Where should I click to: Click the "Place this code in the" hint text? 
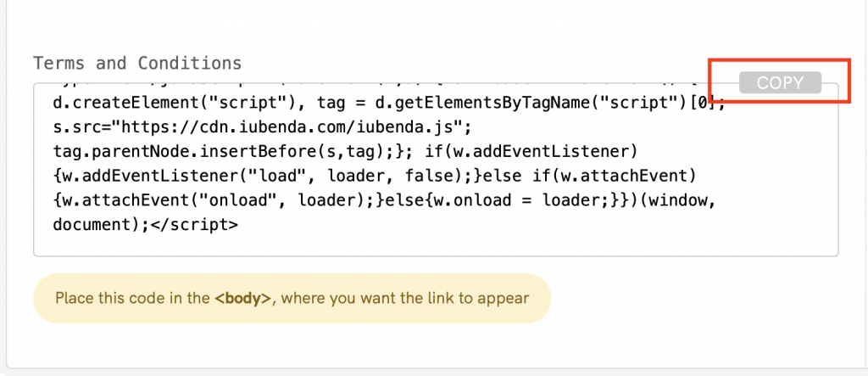(133, 299)
